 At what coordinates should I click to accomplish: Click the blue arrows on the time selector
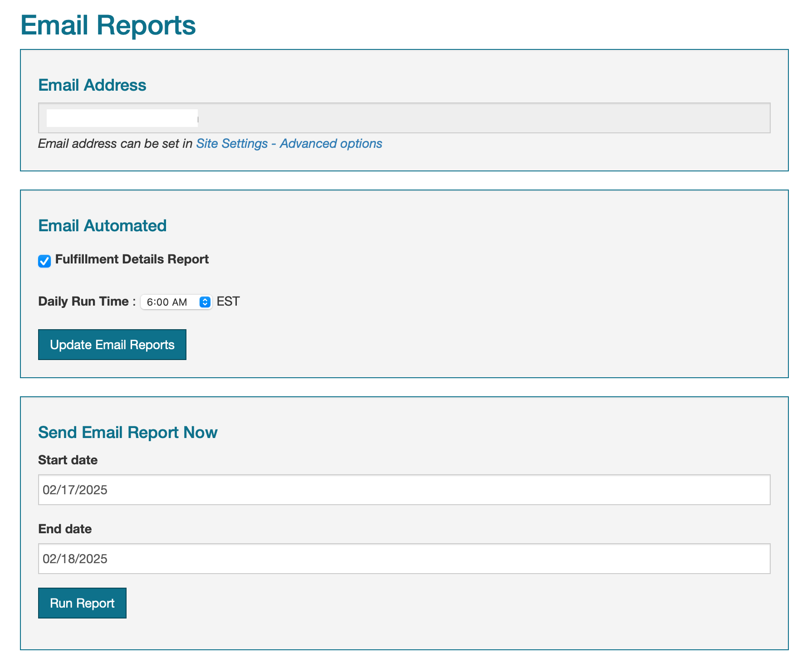pos(205,302)
